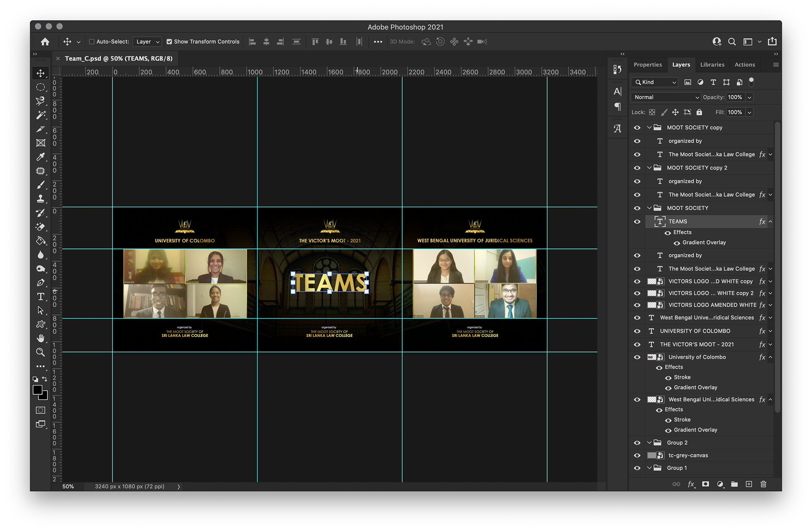Hide the tc-grey-canvas layer
The height and width of the screenshot is (531, 812).
pyautogui.click(x=637, y=455)
